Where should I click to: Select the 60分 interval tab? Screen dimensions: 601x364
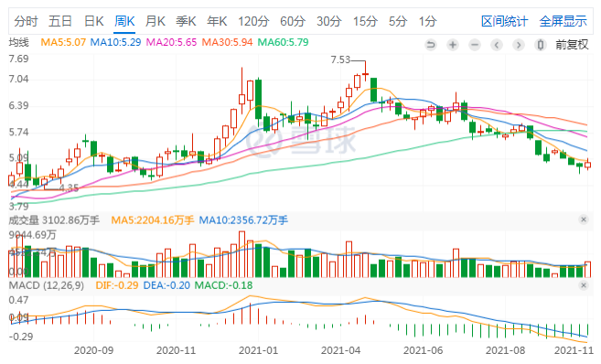(293, 21)
